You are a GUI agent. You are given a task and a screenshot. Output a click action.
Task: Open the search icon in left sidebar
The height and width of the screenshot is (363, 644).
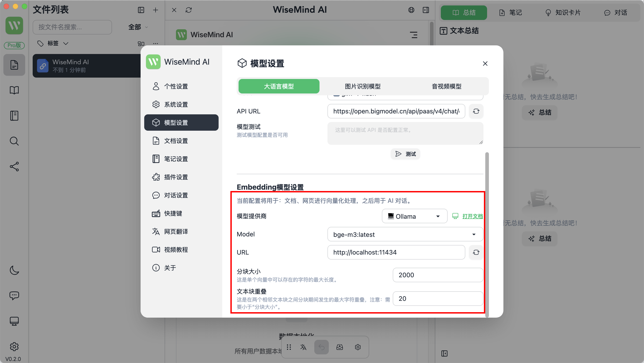(x=14, y=141)
